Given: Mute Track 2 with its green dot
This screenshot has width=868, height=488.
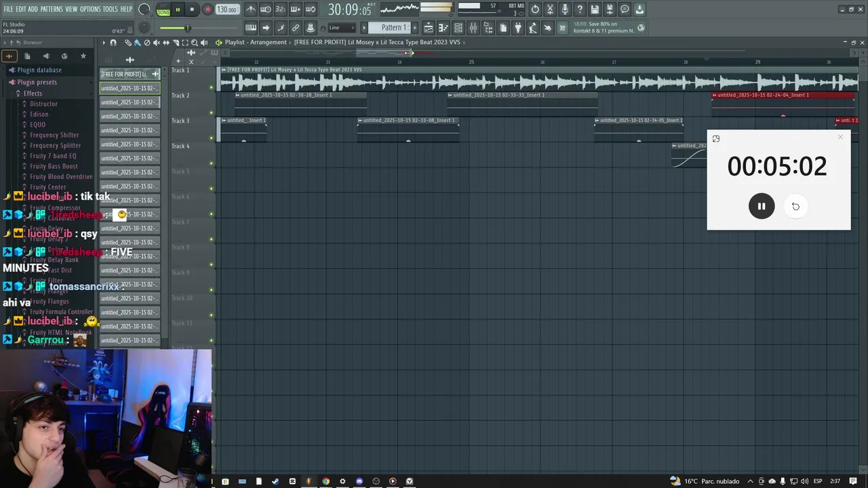Looking at the screenshot, I should pyautogui.click(x=212, y=113).
